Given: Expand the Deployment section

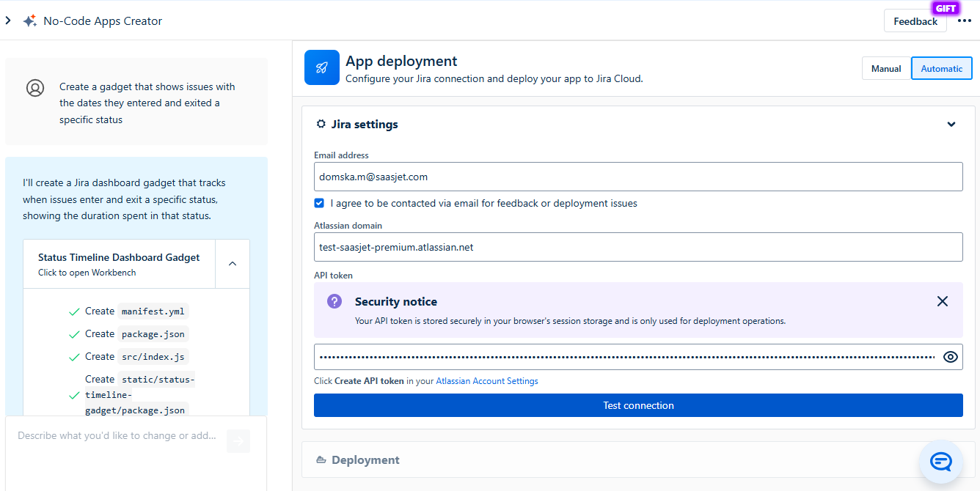Looking at the screenshot, I should pos(365,460).
